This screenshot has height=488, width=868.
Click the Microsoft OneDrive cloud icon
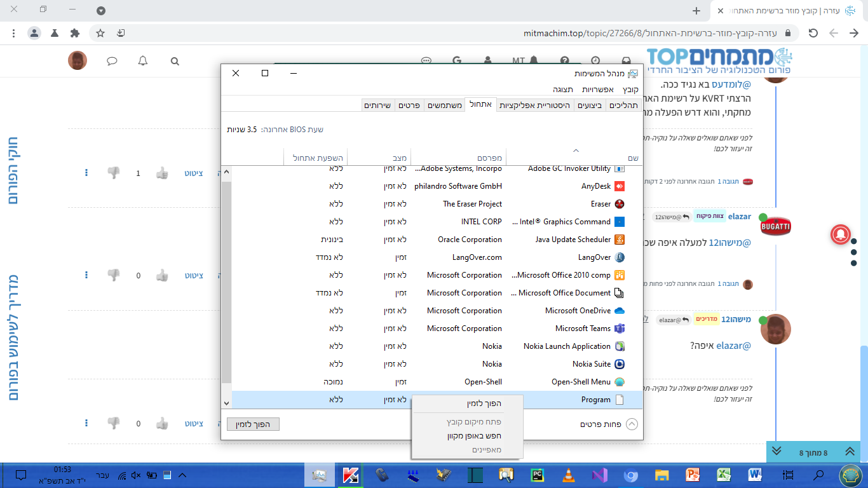click(x=620, y=311)
